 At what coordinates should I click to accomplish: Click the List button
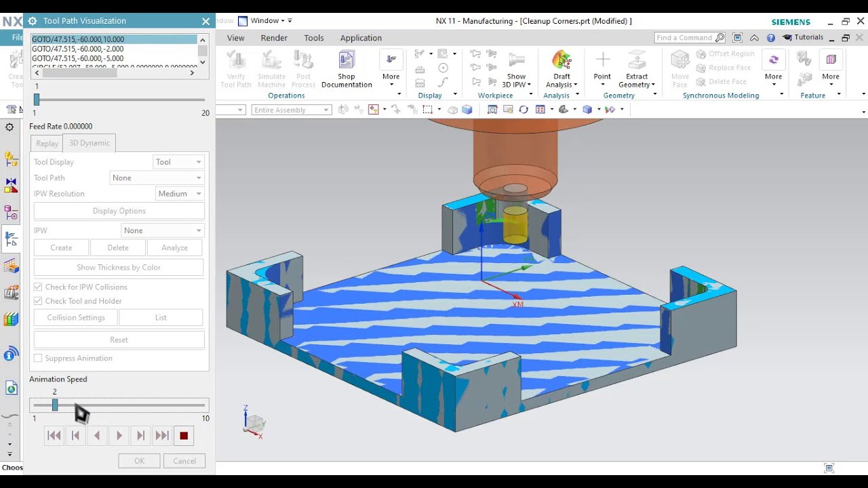161,317
